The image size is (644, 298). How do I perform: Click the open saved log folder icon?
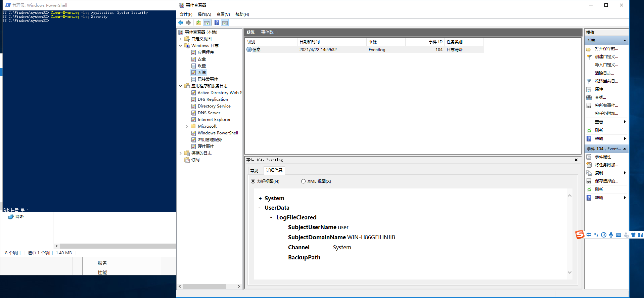pos(589,49)
